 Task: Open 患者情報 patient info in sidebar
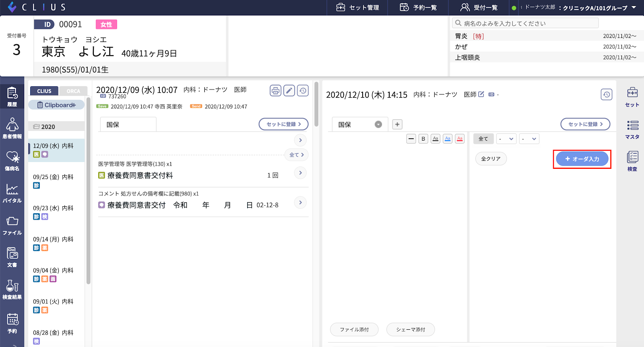click(x=12, y=128)
